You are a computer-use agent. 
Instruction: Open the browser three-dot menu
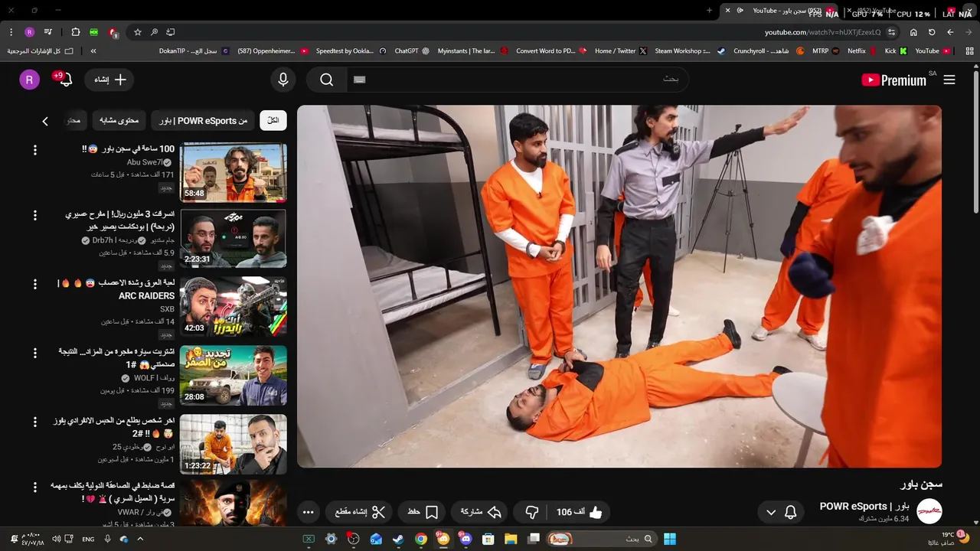tap(11, 32)
